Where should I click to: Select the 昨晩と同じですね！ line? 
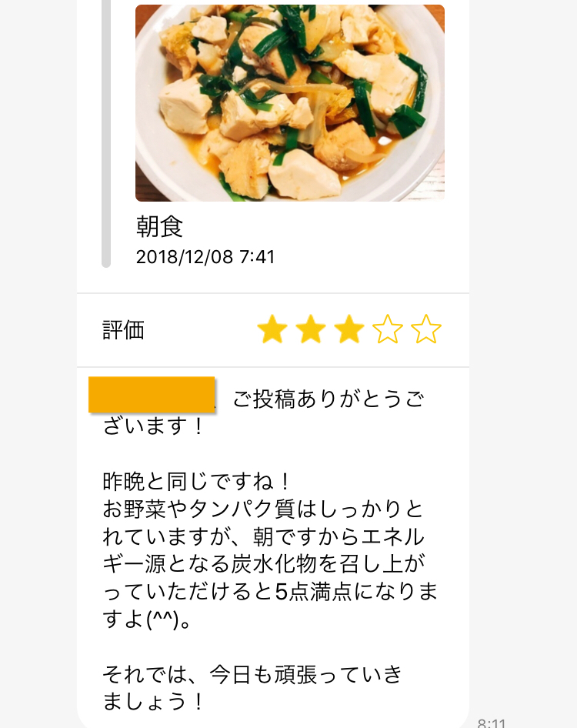(x=197, y=483)
